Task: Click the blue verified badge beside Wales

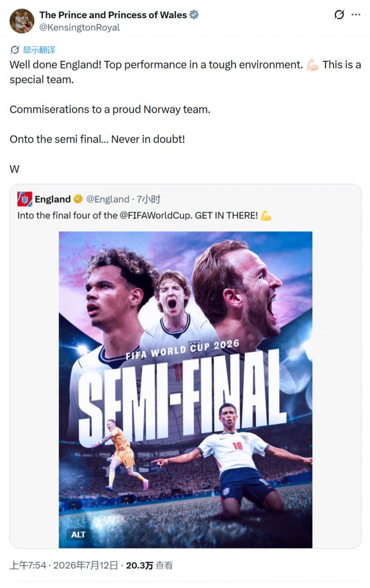Action: 194,15
